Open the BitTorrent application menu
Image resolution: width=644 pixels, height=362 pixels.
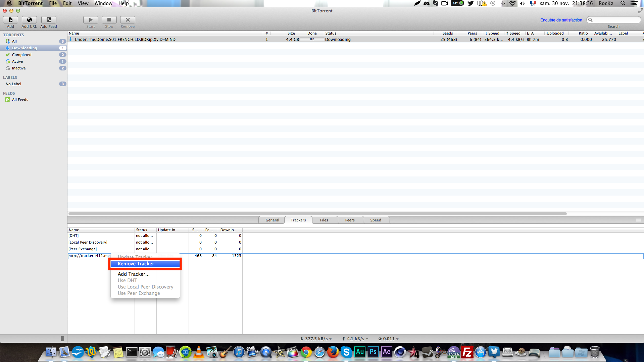pos(30,3)
